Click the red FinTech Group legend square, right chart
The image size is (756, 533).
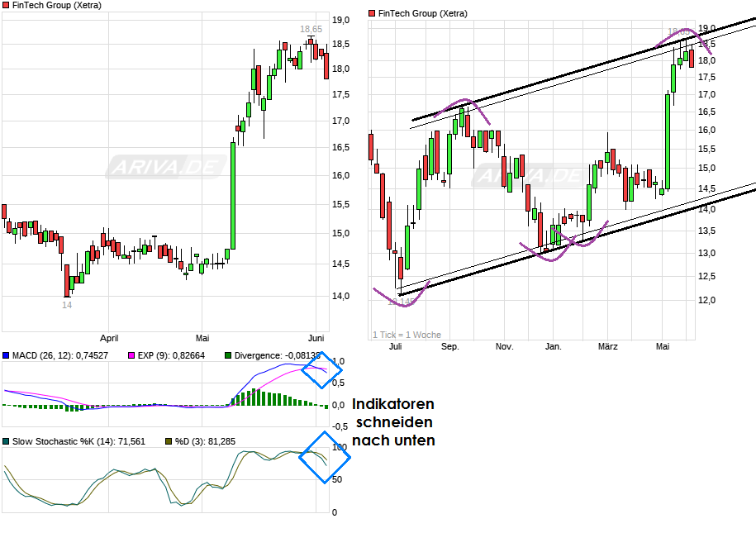point(372,13)
